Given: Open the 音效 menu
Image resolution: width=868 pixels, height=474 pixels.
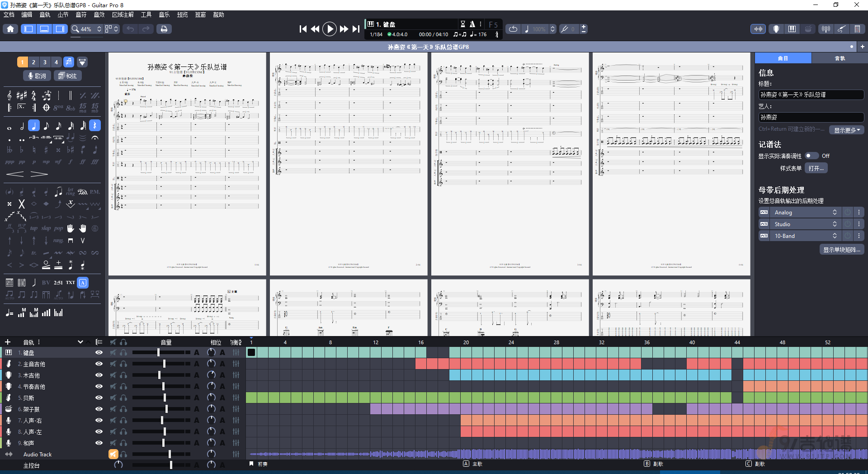Looking at the screenshot, I should 99,14.
